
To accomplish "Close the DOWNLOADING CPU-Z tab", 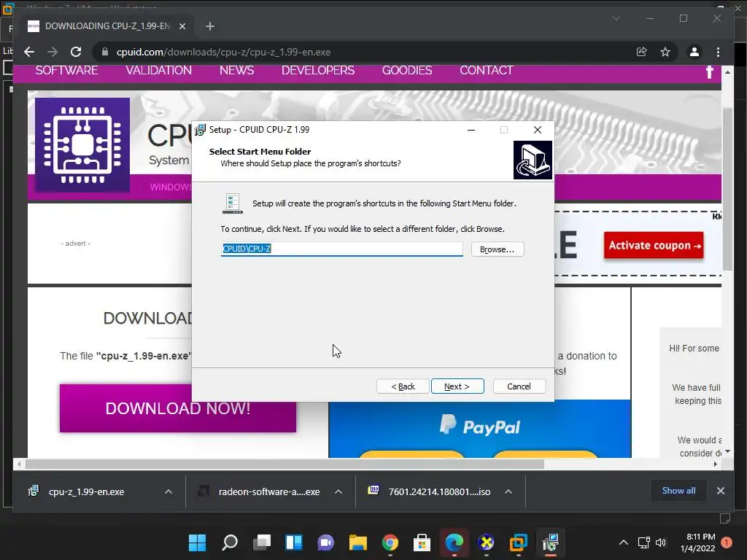I will point(182,26).
